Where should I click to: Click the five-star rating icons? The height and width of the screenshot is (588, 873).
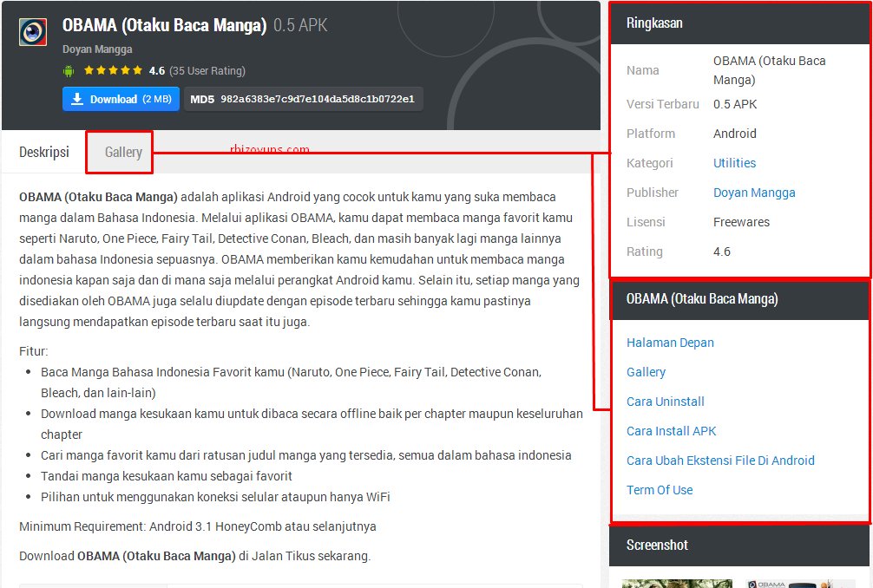coord(113,70)
